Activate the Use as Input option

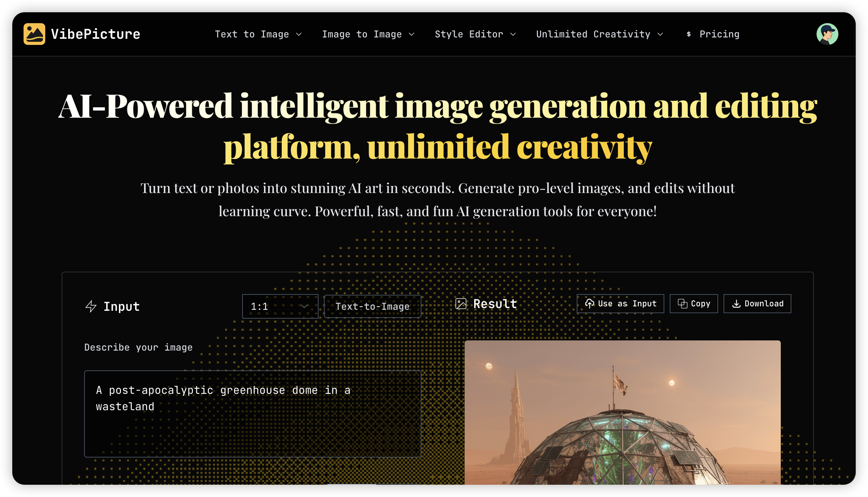pyautogui.click(x=620, y=303)
